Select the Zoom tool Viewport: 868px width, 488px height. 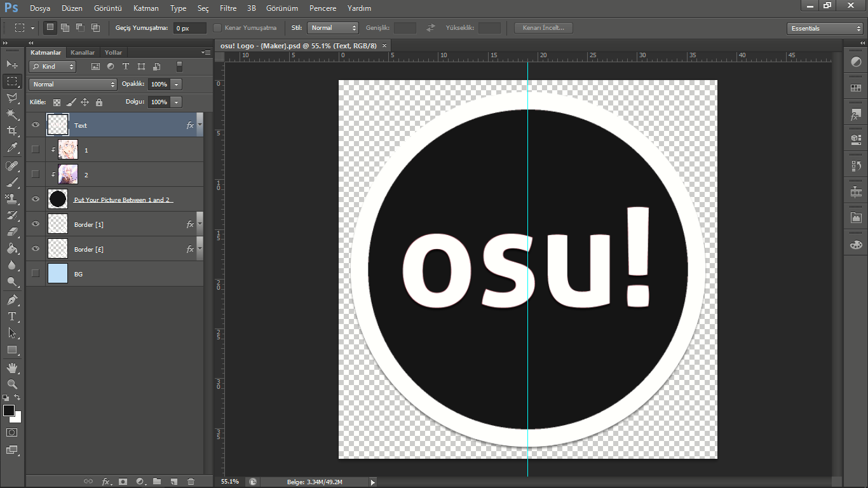[x=12, y=384]
